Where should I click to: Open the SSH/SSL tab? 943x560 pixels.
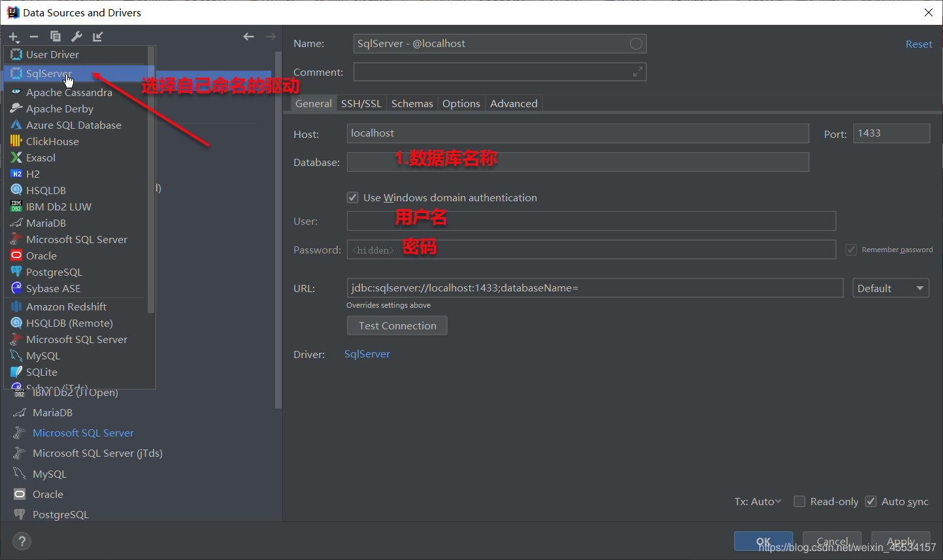pos(361,103)
